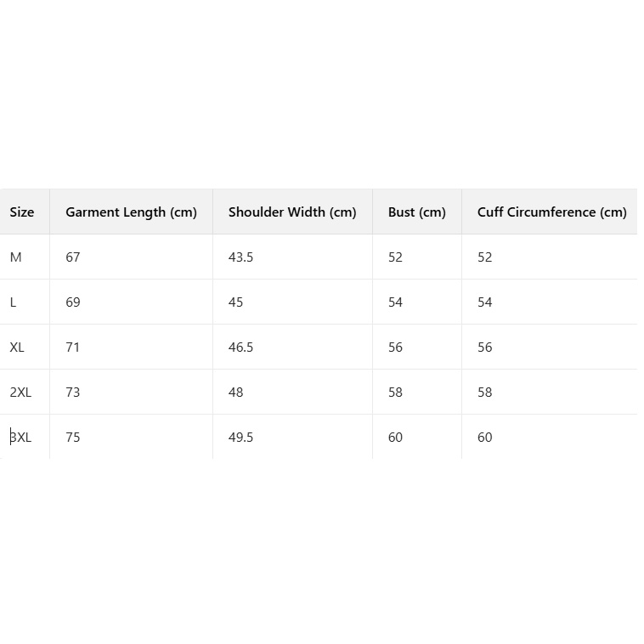Image resolution: width=644 pixels, height=644 pixels.
Task: Select the XL size cell
Action: [x=17, y=347]
